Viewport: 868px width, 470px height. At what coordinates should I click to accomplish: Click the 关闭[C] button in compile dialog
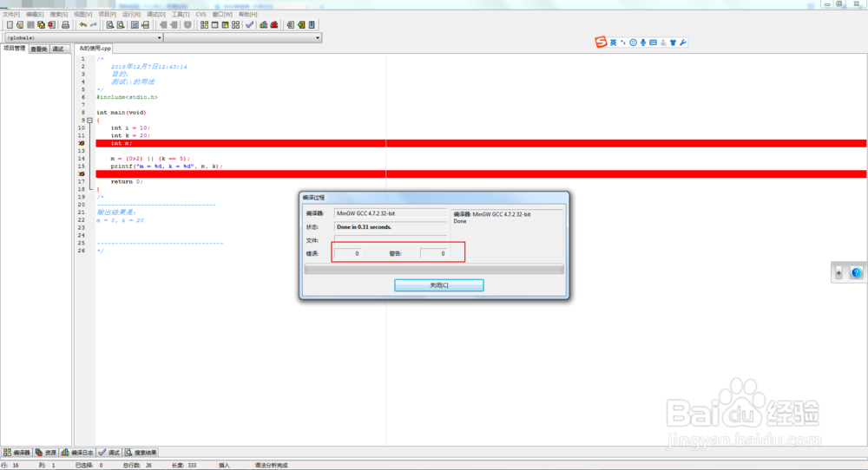click(x=439, y=285)
